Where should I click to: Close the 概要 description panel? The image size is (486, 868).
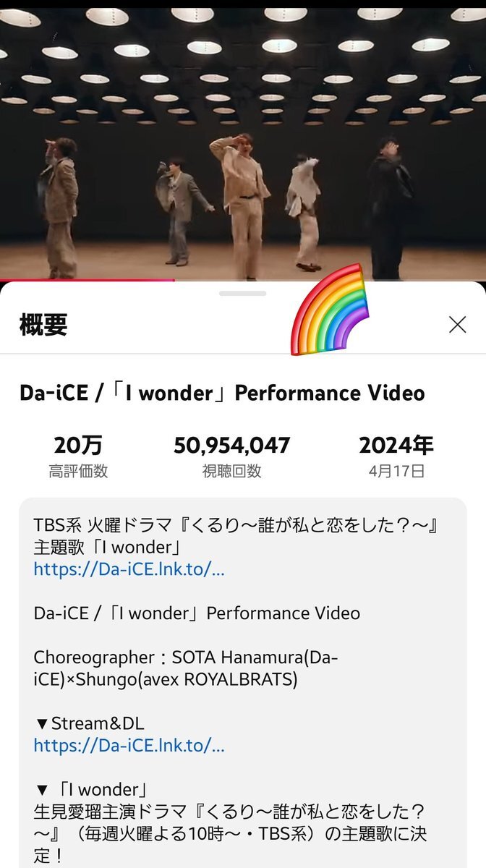pos(457,325)
